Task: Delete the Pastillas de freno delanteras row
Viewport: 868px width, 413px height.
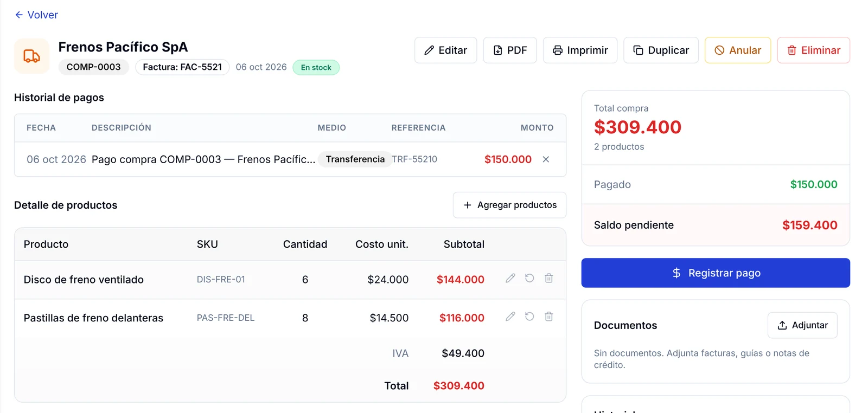Action: [x=549, y=317]
